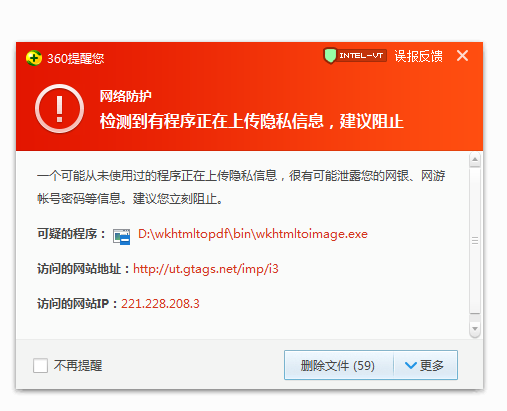Image resolution: width=507 pixels, height=411 pixels.
Task: Click the scrollbar up arrow
Action: [475, 160]
